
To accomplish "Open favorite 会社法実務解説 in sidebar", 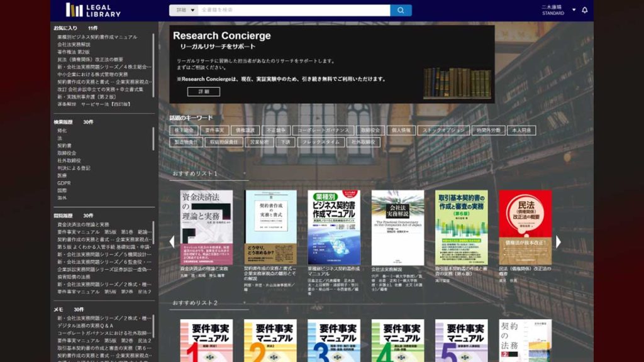I will [x=74, y=45].
